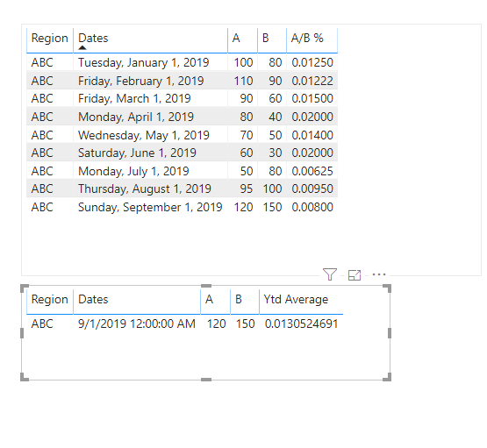Select cell "Monday, April 1, 2019"

tap(136, 117)
